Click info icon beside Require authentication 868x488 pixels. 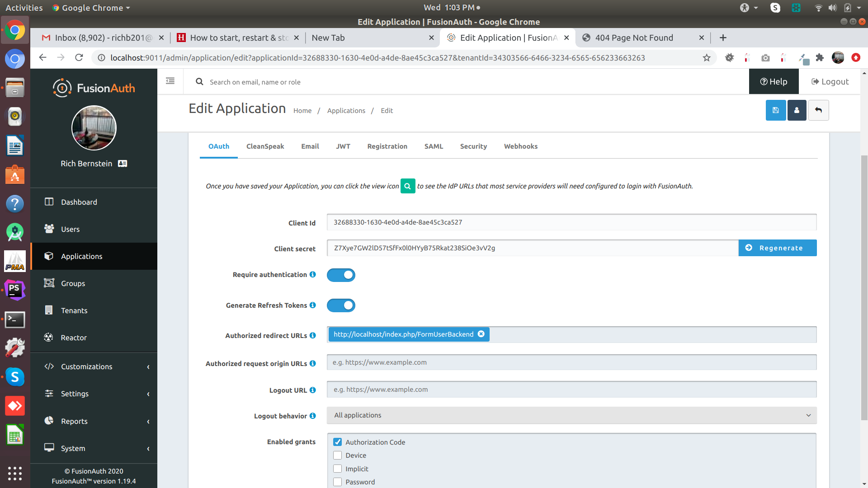coord(312,274)
